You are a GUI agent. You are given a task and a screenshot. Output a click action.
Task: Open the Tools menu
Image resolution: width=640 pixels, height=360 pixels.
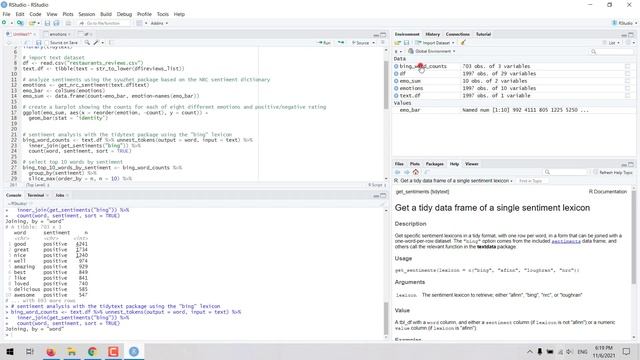coord(162,14)
